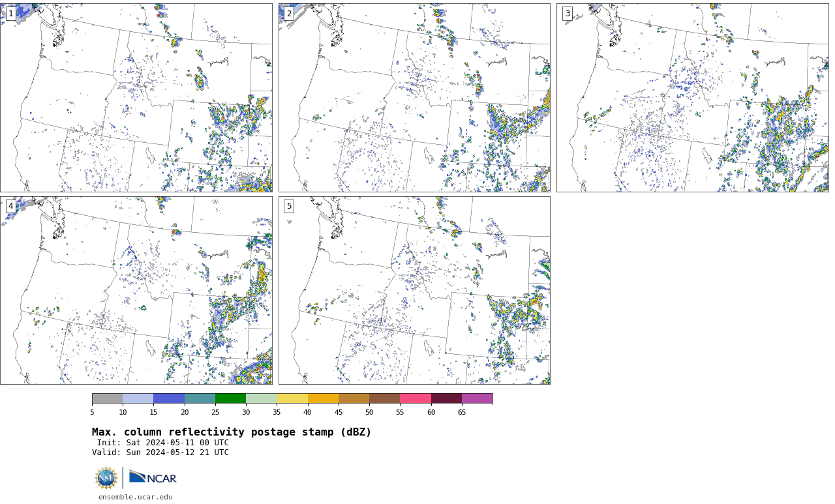835x504 pixels.
Task: Click the colorbar tick label 30
Action: coord(246,412)
